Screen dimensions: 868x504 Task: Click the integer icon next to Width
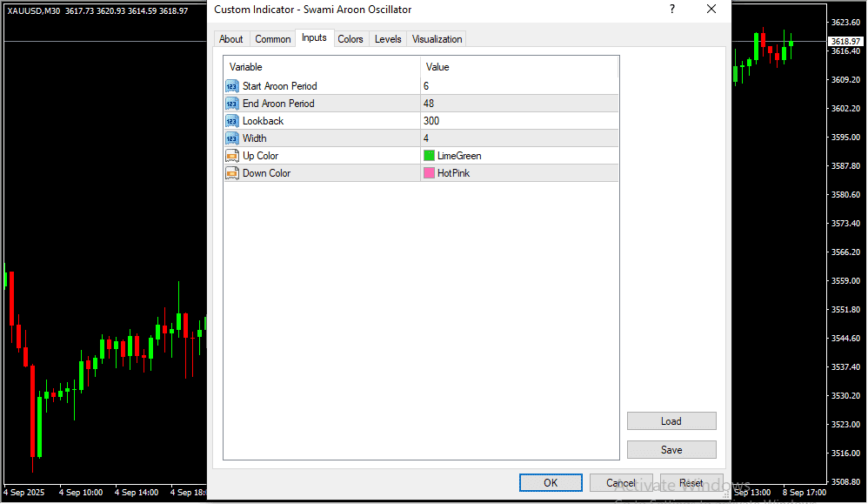[x=231, y=138]
